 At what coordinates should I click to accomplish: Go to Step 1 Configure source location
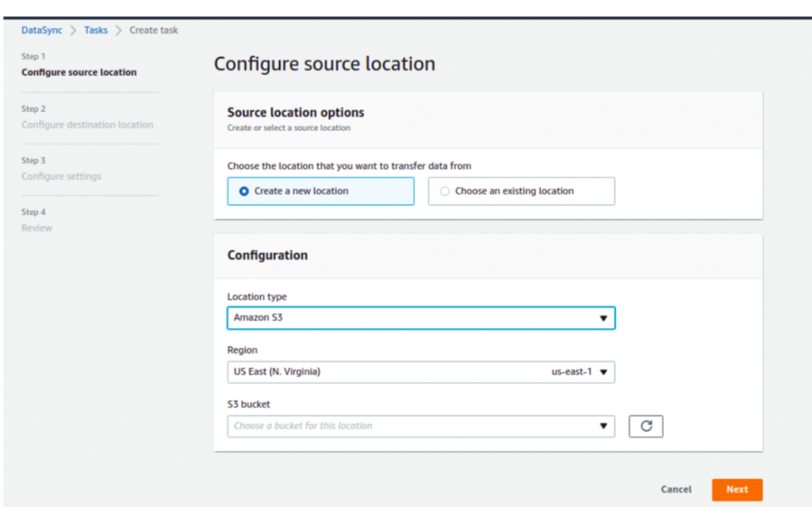pos(79,72)
